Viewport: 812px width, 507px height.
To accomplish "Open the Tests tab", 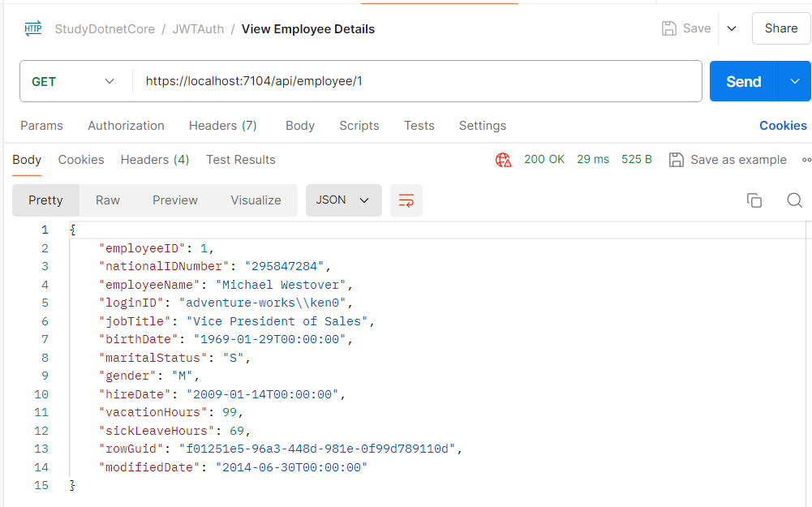I will [419, 125].
